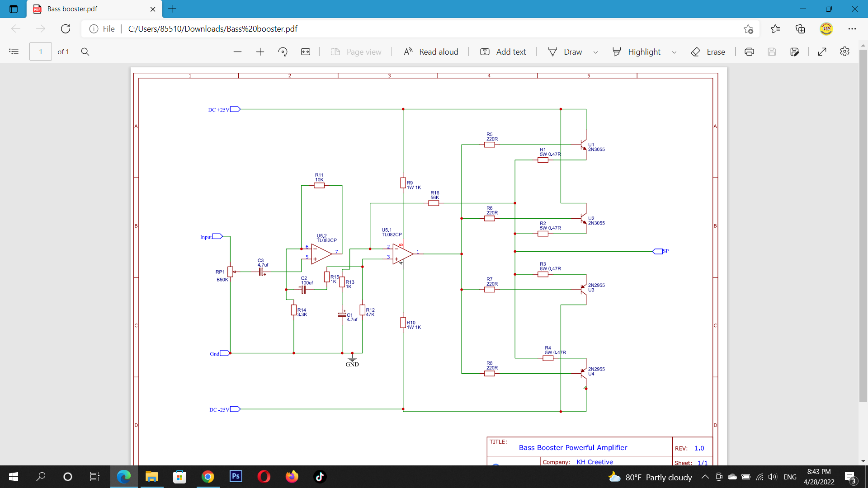Click the scroll down arrow
868x488 pixels.
(x=863, y=461)
